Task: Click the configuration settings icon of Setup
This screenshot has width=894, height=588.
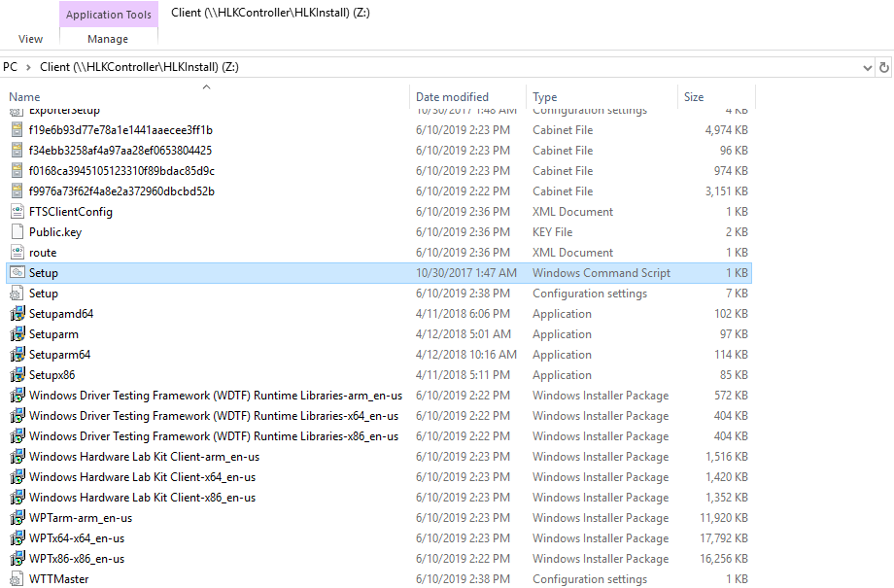Action: pyautogui.click(x=17, y=294)
